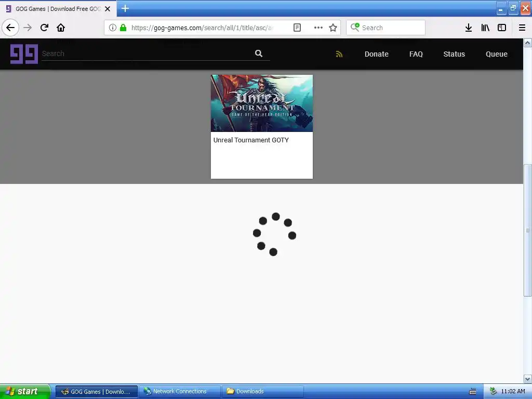532x399 pixels.
Task: Show site information for gog-games.com
Action: 113,28
